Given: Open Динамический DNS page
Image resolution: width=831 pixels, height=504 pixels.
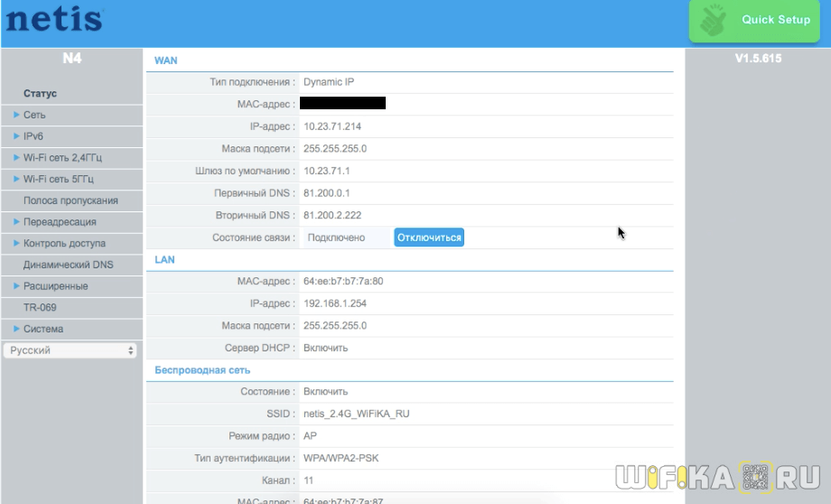Looking at the screenshot, I should 69,265.
